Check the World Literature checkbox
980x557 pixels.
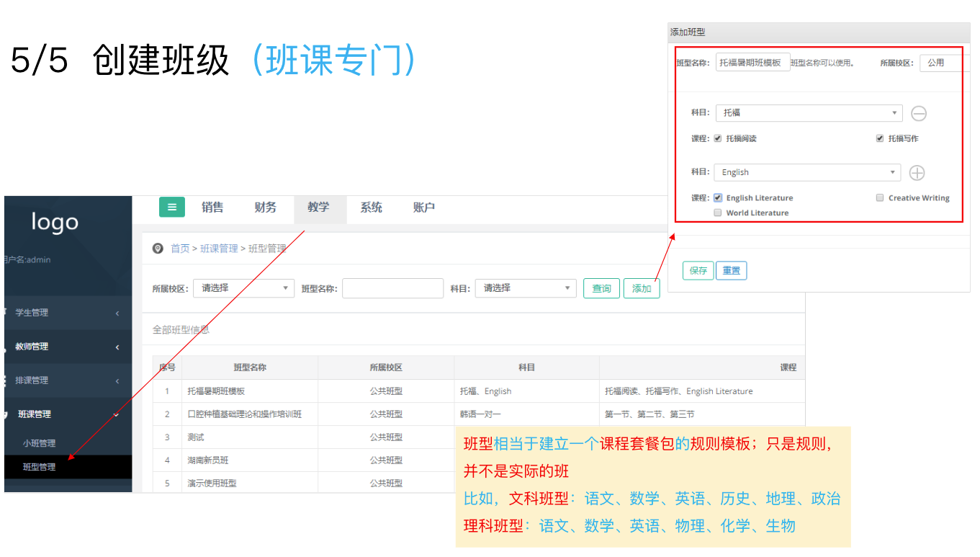[x=718, y=213]
